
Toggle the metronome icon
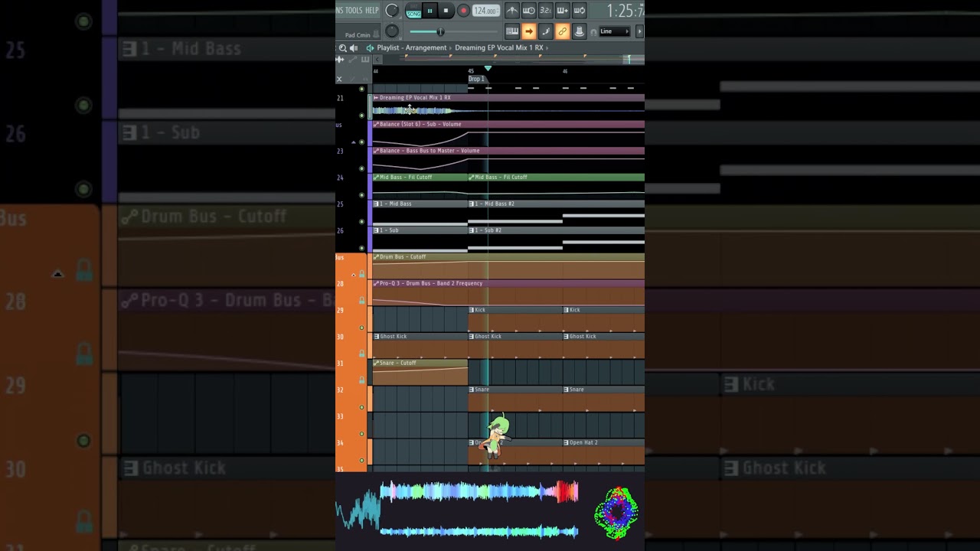(512, 11)
